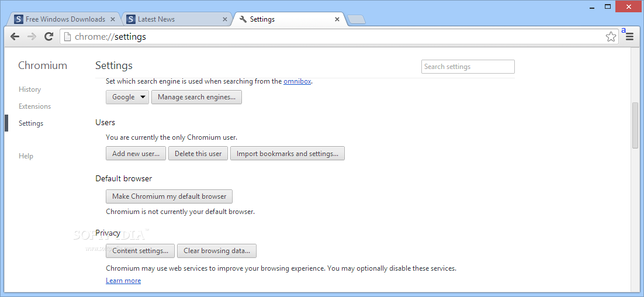Maximize the browser window

click(607, 6)
